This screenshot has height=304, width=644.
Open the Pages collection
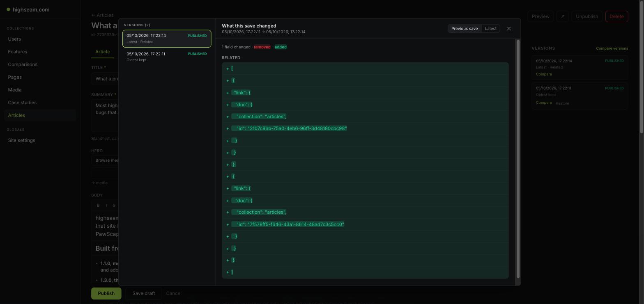40,77
